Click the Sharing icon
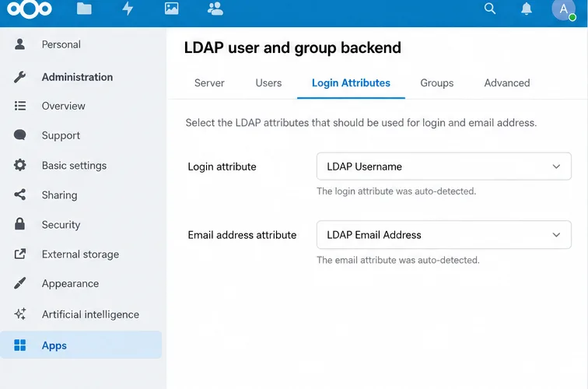 coord(20,194)
